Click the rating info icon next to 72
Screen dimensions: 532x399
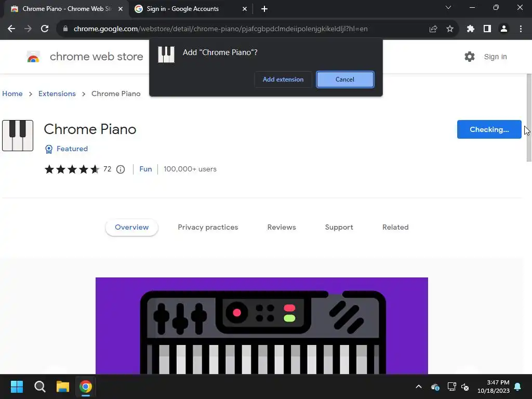[121, 169]
